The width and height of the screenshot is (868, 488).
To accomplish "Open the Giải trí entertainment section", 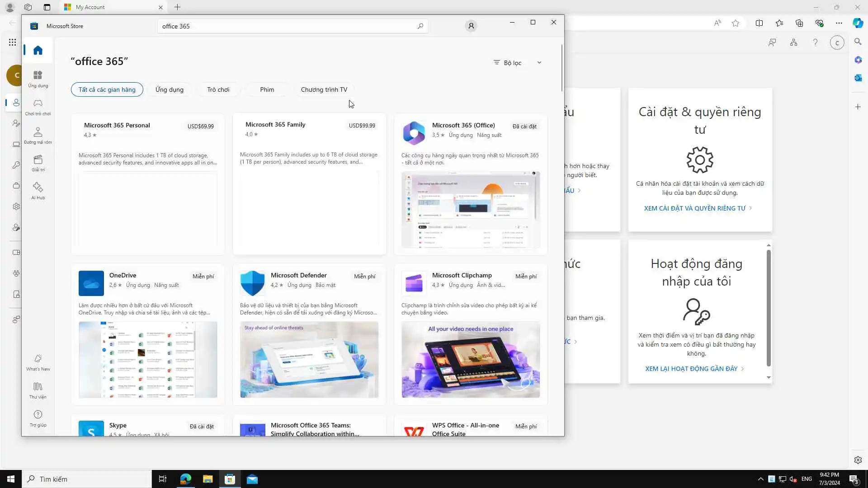I will 38,163.
